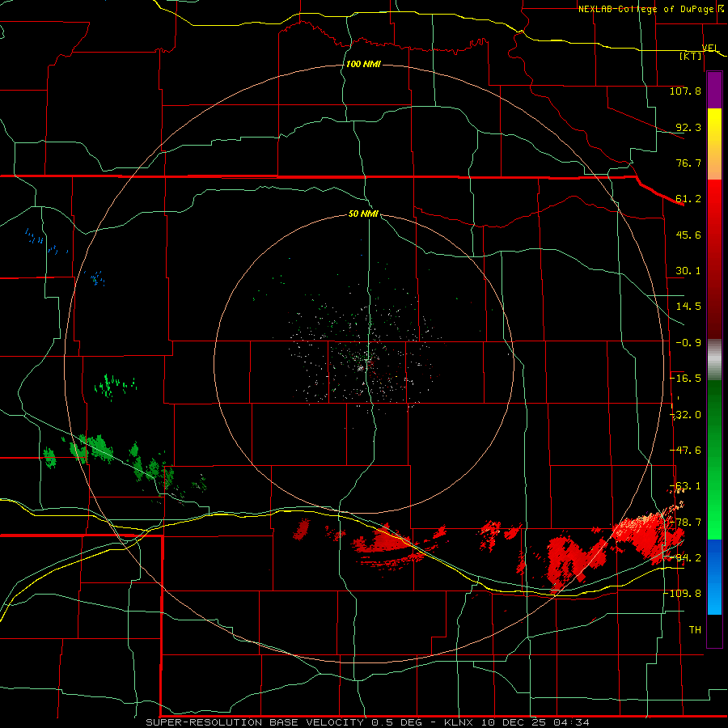
Task: Pick the blue segment of the velocity color bar
Action: pyautogui.click(x=714, y=577)
